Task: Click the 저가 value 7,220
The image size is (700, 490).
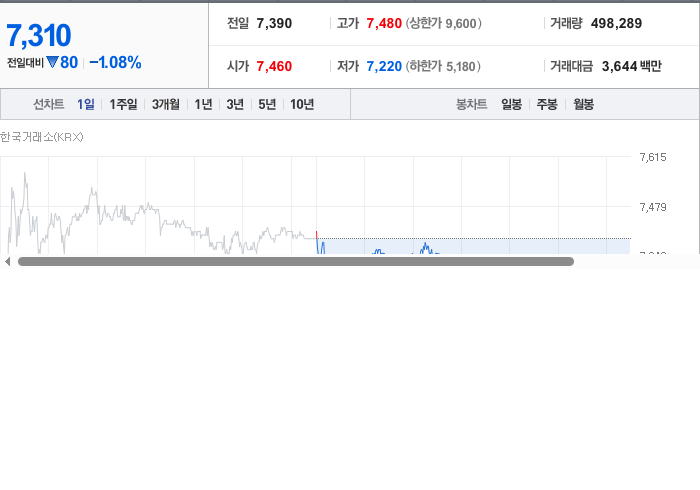Action: 384,66
